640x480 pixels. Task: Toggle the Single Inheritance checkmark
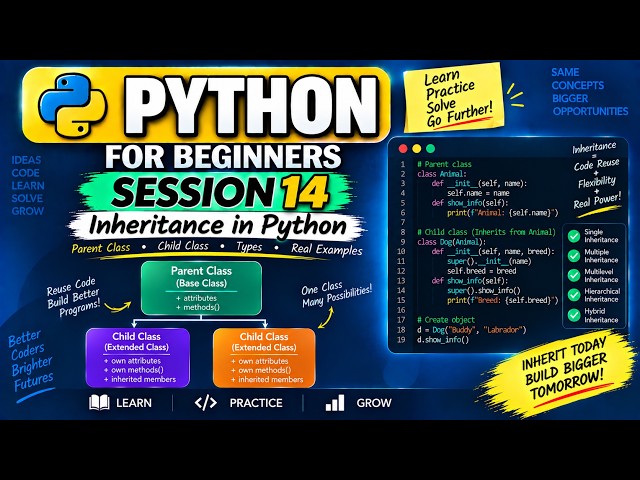point(574,236)
